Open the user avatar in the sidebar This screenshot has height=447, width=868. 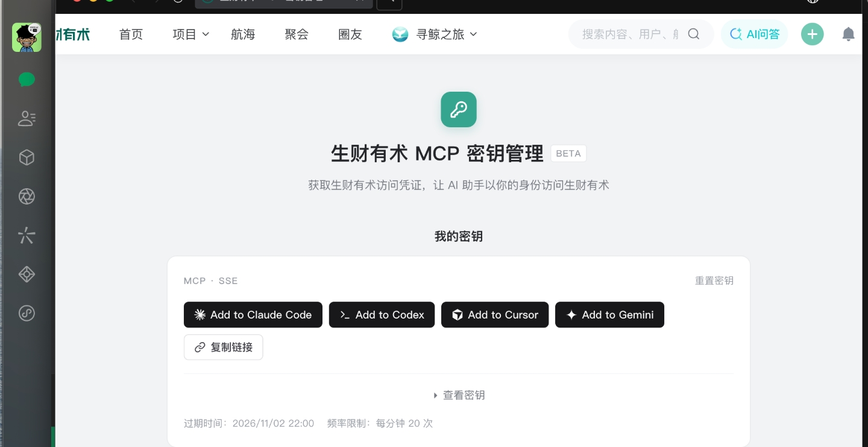27,37
